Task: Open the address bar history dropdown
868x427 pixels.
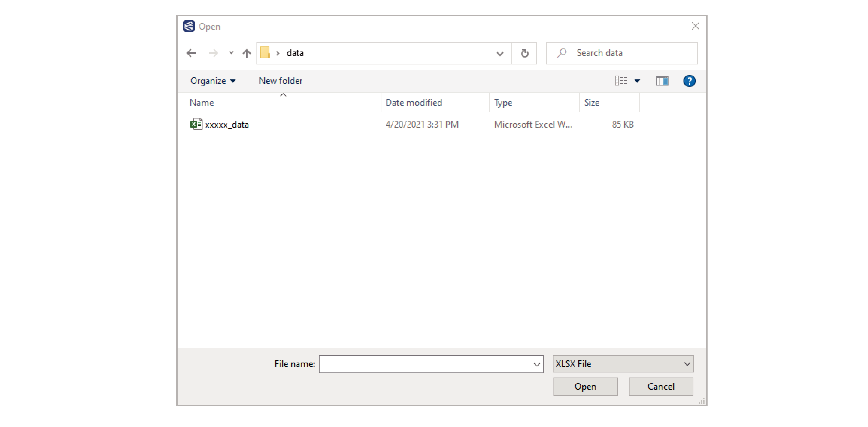Action: (x=500, y=54)
